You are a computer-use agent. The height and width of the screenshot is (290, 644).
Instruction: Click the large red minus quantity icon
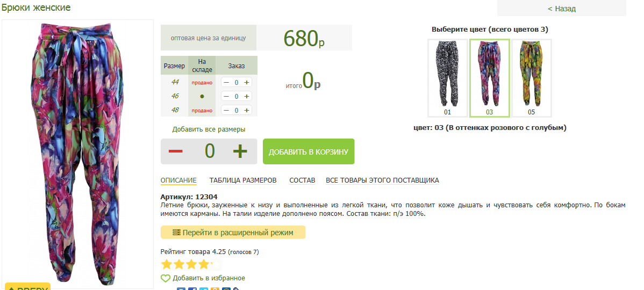tap(175, 151)
